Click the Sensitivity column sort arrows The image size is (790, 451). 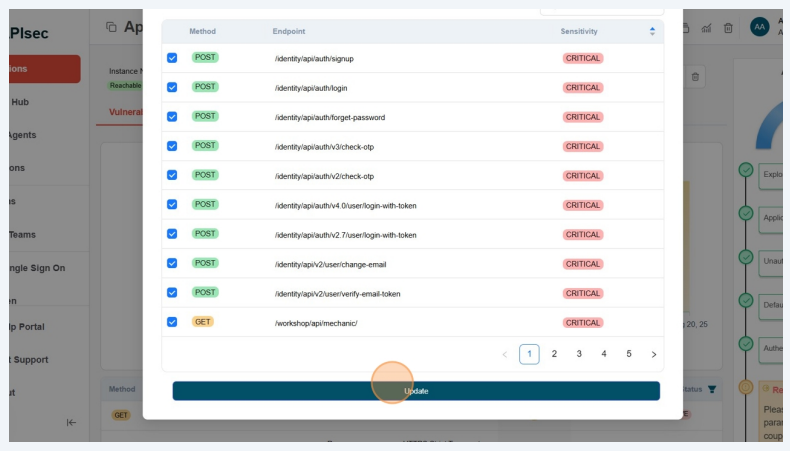[x=652, y=32]
